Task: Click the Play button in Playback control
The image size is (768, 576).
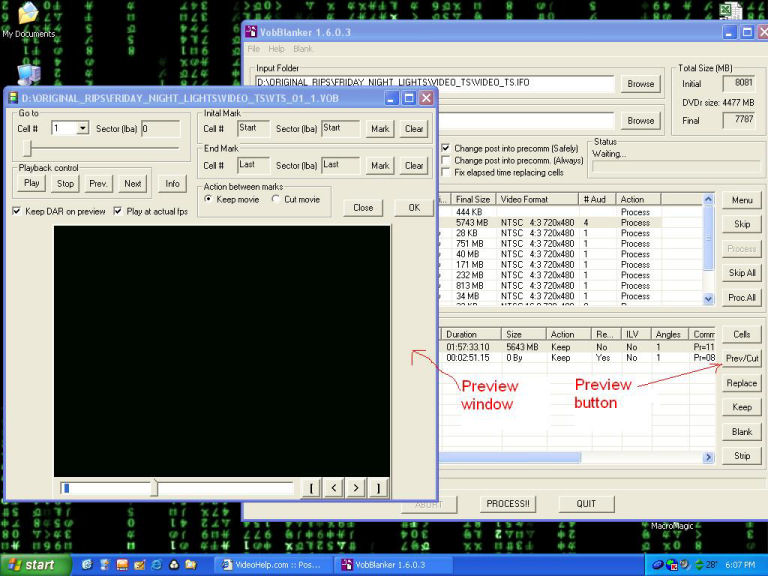Action: tap(31, 183)
